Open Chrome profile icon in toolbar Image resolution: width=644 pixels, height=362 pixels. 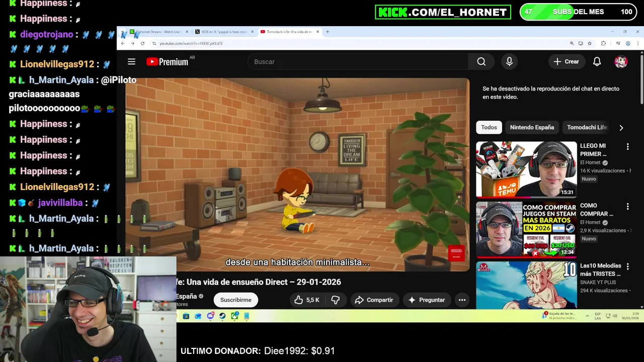point(628,43)
